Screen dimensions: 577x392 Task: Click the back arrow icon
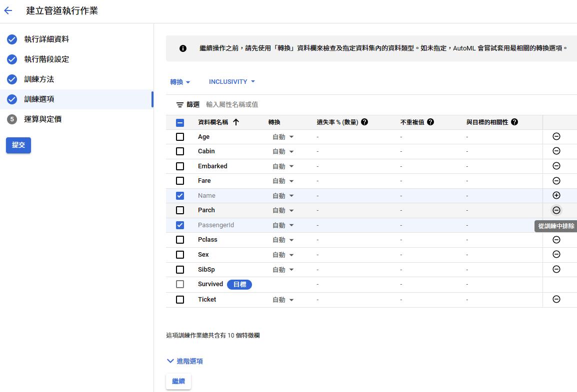click(x=8, y=10)
